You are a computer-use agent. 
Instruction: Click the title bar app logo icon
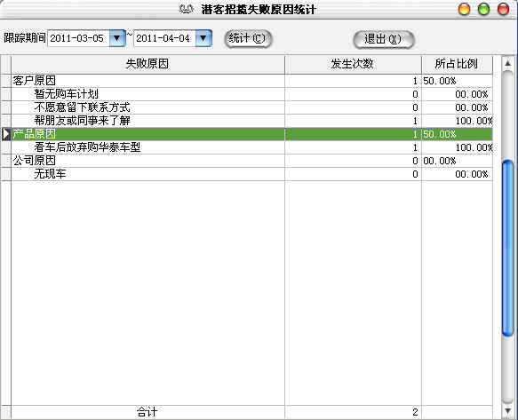point(186,9)
